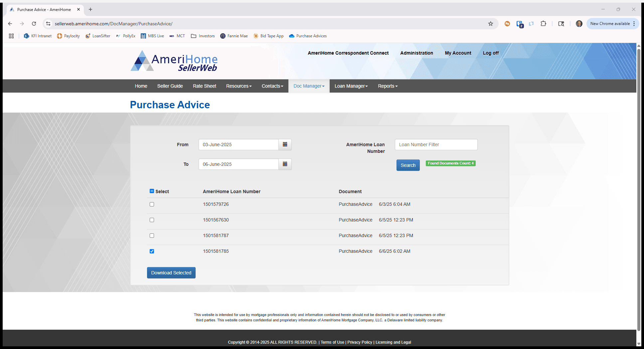Check the box for loan 1501567630
The image size is (644, 349).
coord(152,220)
